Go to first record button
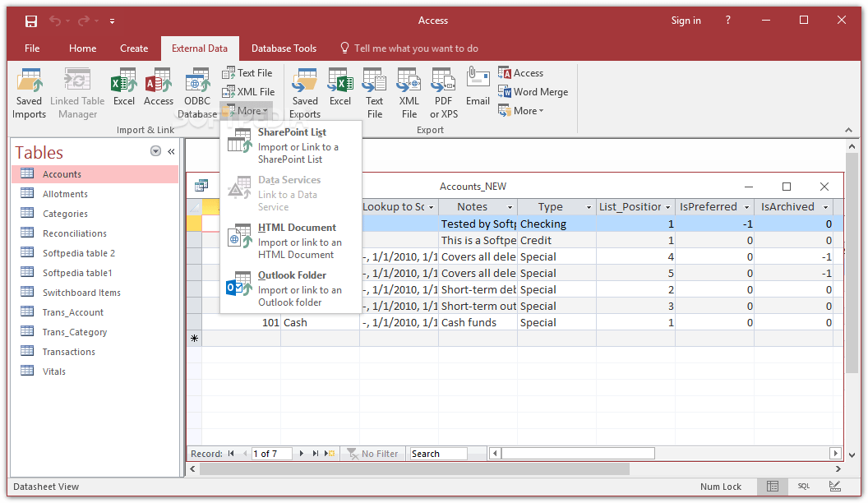The height and width of the screenshot is (503, 868). coord(231,454)
